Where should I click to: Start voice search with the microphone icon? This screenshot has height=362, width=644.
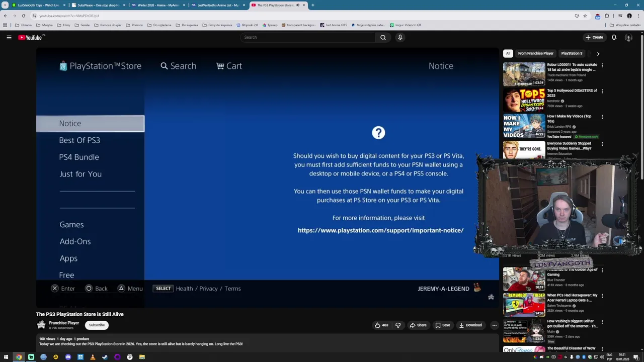tap(400, 37)
